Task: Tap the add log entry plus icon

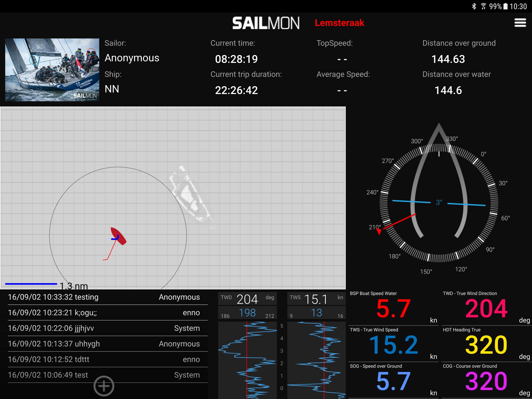Action: [104, 386]
